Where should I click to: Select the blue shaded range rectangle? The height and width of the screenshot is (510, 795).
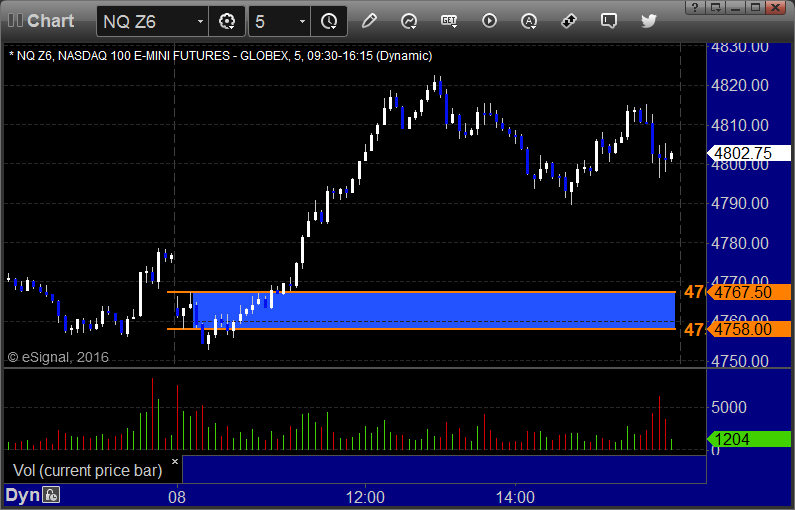coord(434,310)
